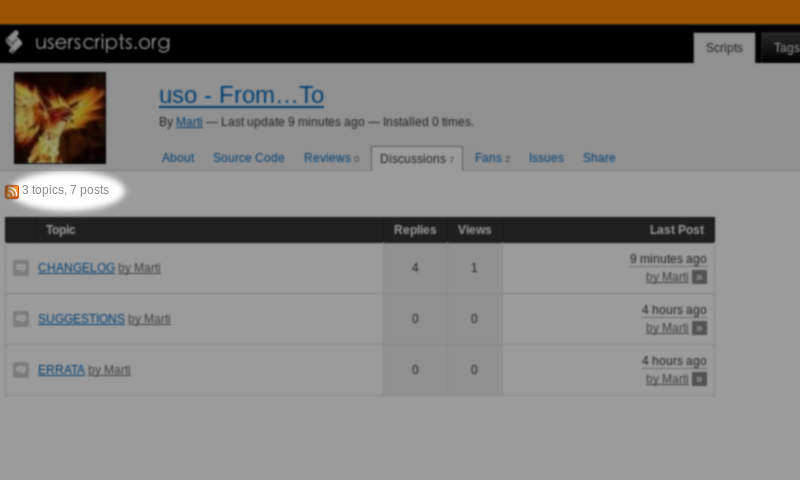This screenshot has width=800, height=480.
Task: Open the '9 minutes ago' last post link
Action: 668,259
